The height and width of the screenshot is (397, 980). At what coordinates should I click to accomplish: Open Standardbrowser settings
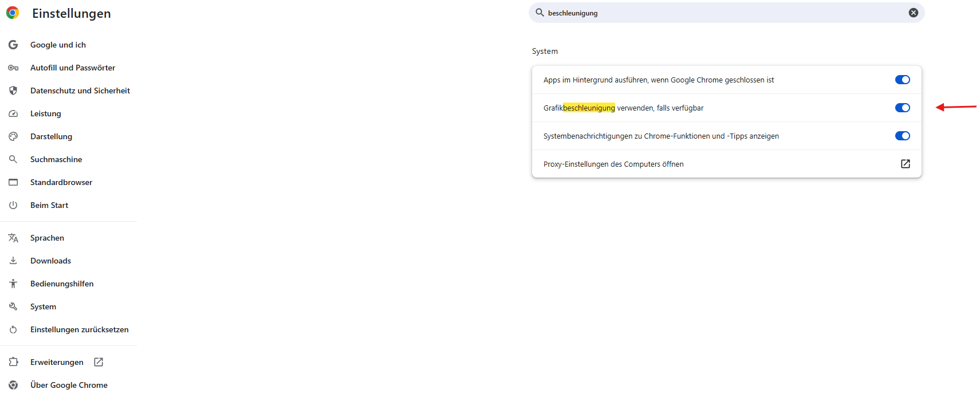61,182
